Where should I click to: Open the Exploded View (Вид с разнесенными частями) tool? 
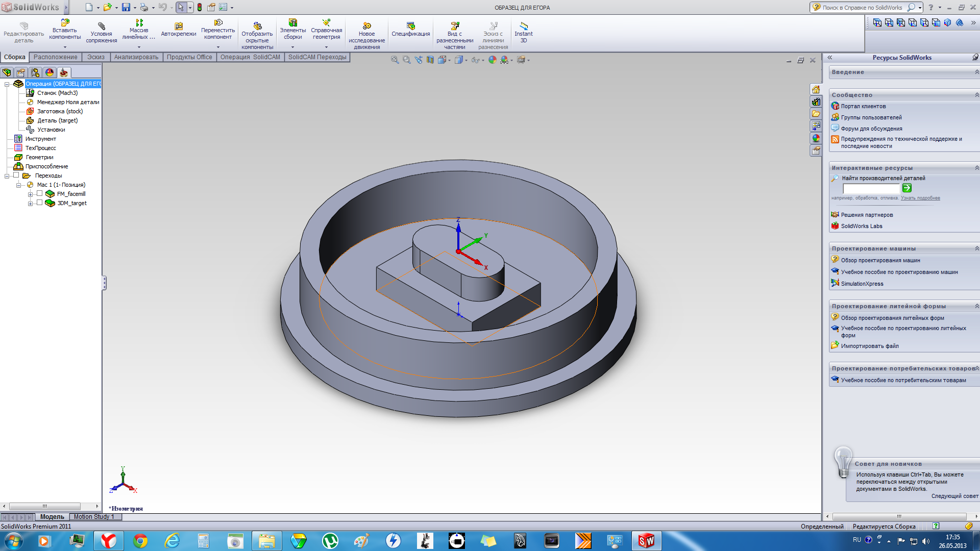pyautogui.click(x=454, y=26)
